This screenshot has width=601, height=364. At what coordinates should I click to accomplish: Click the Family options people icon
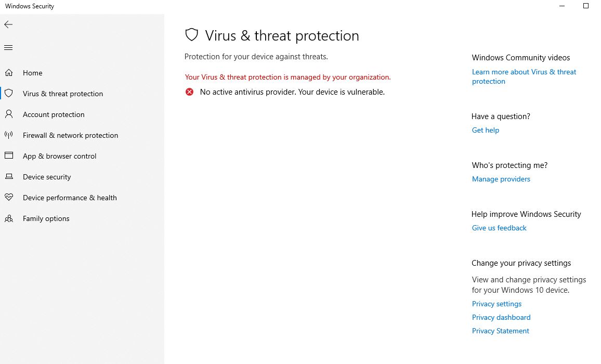point(9,218)
